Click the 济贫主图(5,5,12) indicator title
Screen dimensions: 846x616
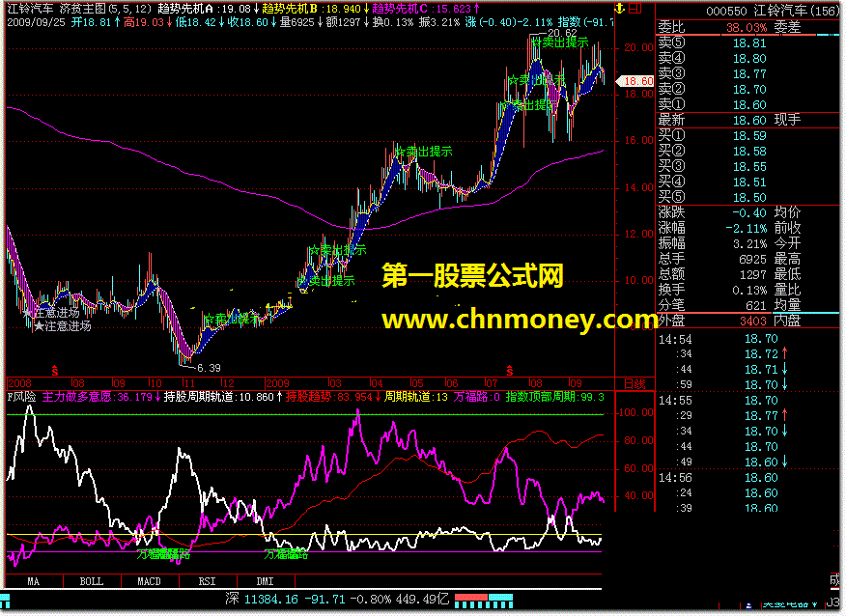point(106,9)
